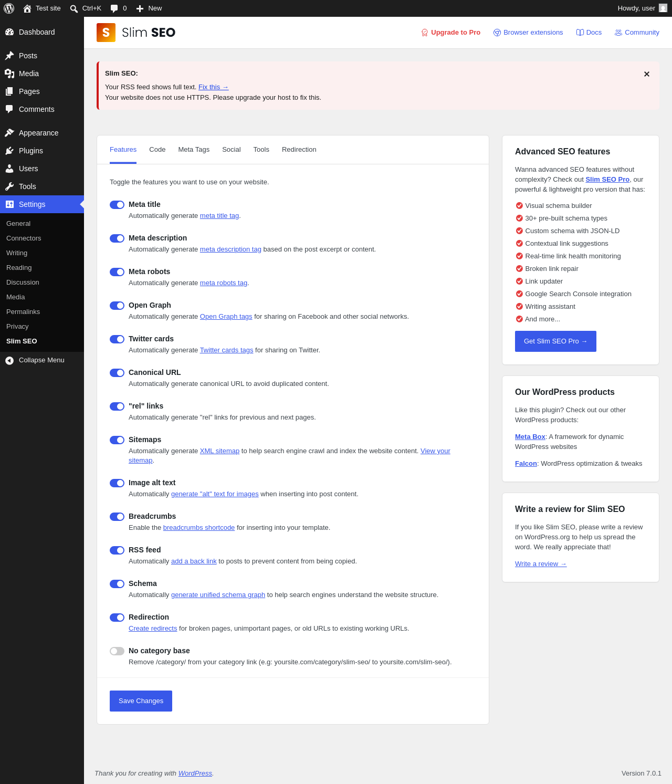Open the Falcon product link

point(526,464)
